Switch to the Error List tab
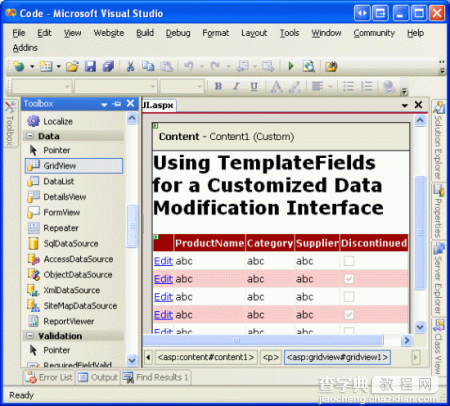 49,377
